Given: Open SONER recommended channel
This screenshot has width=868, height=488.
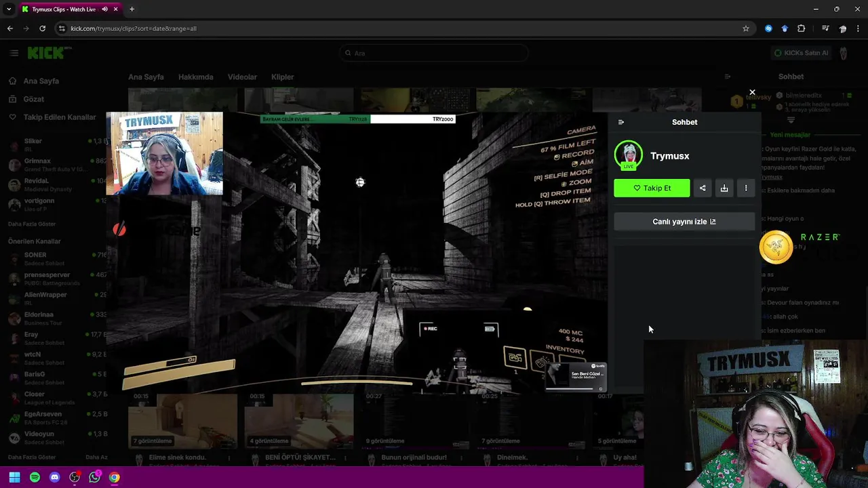Looking at the screenshot, I should pyautogui.click(x=58, y=258).
